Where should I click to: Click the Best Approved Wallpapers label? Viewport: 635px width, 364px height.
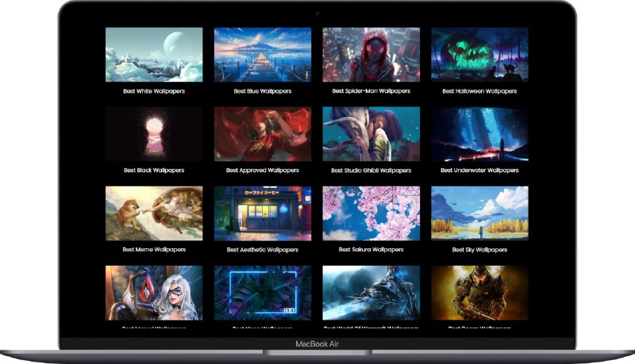(x=262, y=171)
